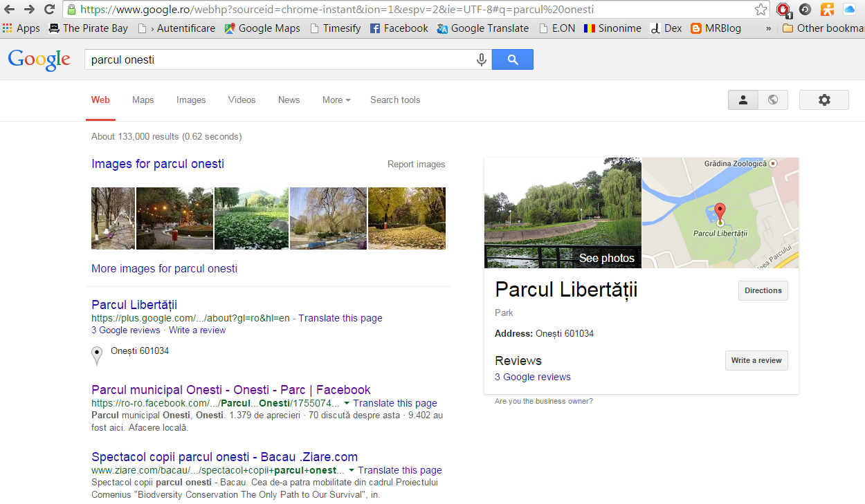Open The Pirate Bay bookmark

click(x=88, y=28)
